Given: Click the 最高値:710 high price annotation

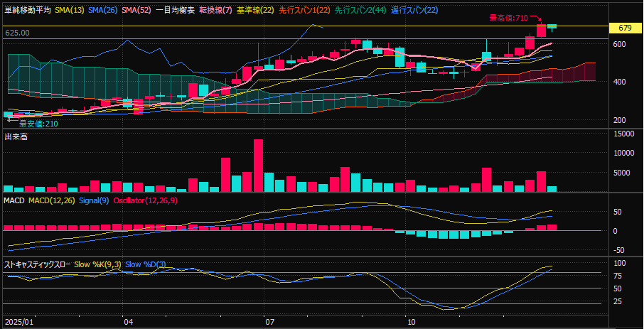Looking at the screenshot, I should click(x=508, y=18).
